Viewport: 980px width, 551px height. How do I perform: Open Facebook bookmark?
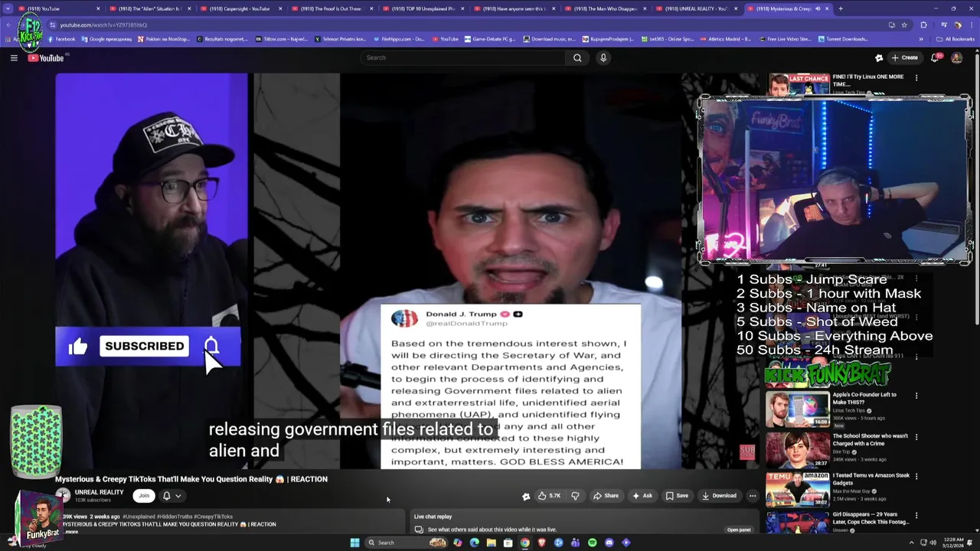(61, 39)
